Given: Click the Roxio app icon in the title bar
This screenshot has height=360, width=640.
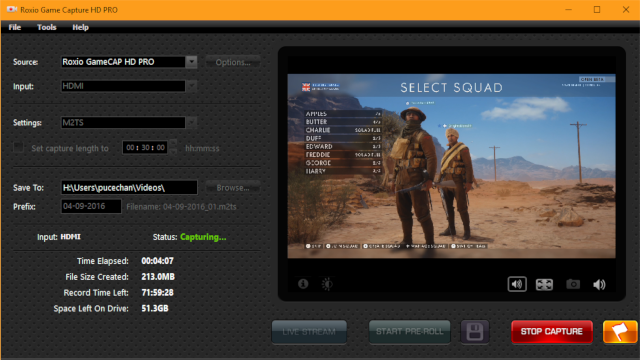Looking at the screenshot, I should 11,9.
